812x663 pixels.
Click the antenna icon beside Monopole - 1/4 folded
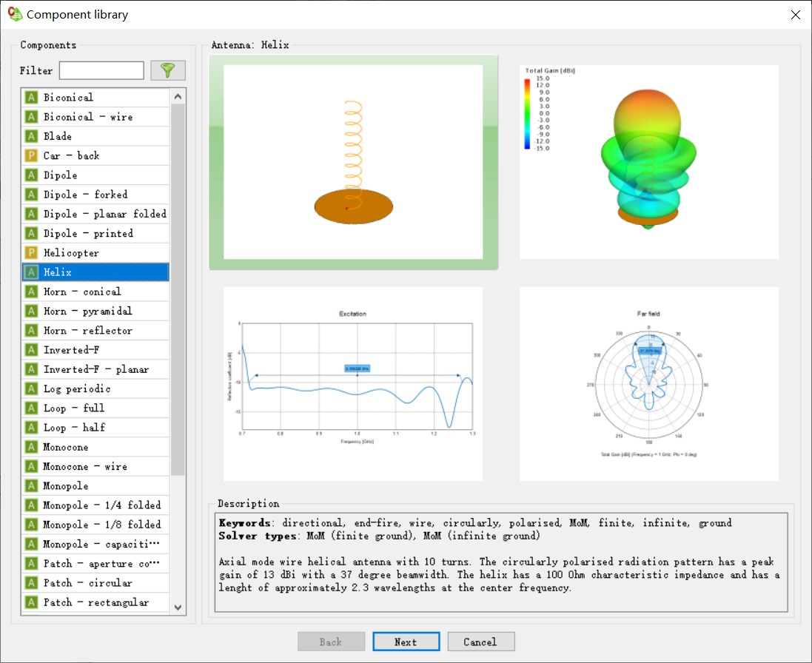coord(32,505)
